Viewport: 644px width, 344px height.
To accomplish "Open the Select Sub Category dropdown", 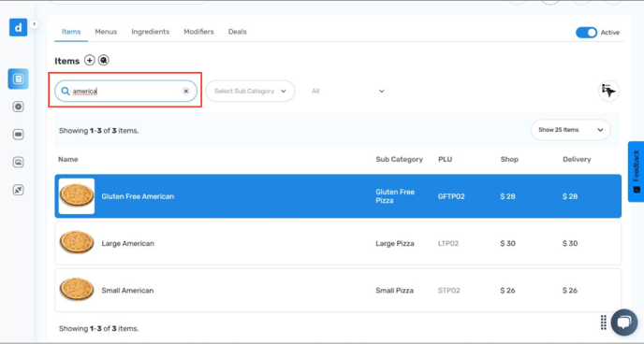I will [250, 91].
